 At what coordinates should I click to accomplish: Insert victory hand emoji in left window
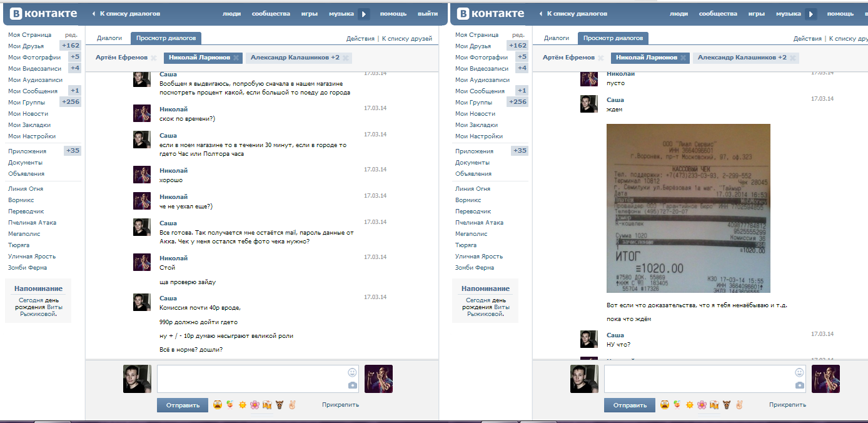click(x=291, y=405)
